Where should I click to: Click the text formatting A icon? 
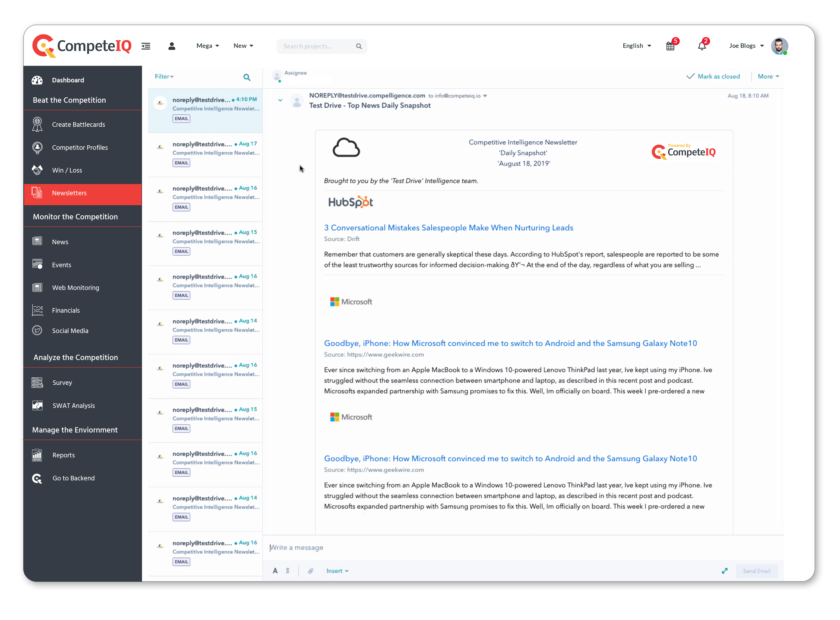pos(275,571)
